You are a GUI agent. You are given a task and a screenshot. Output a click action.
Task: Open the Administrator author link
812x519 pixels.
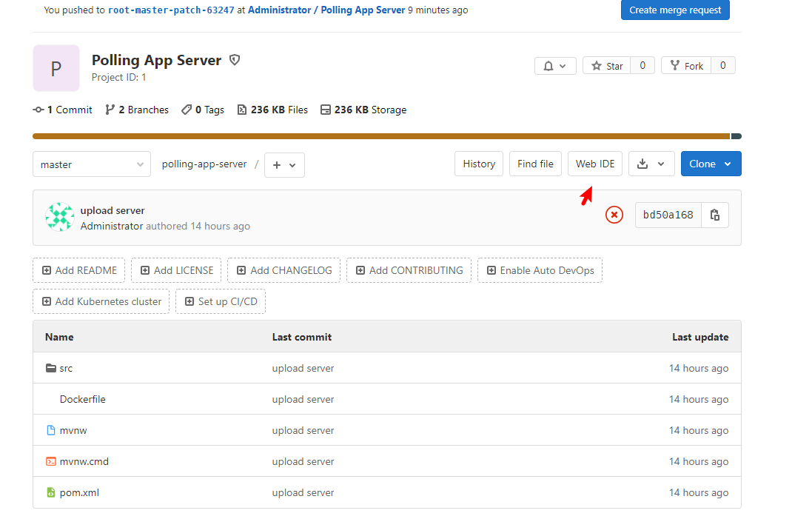click(111, 226)
